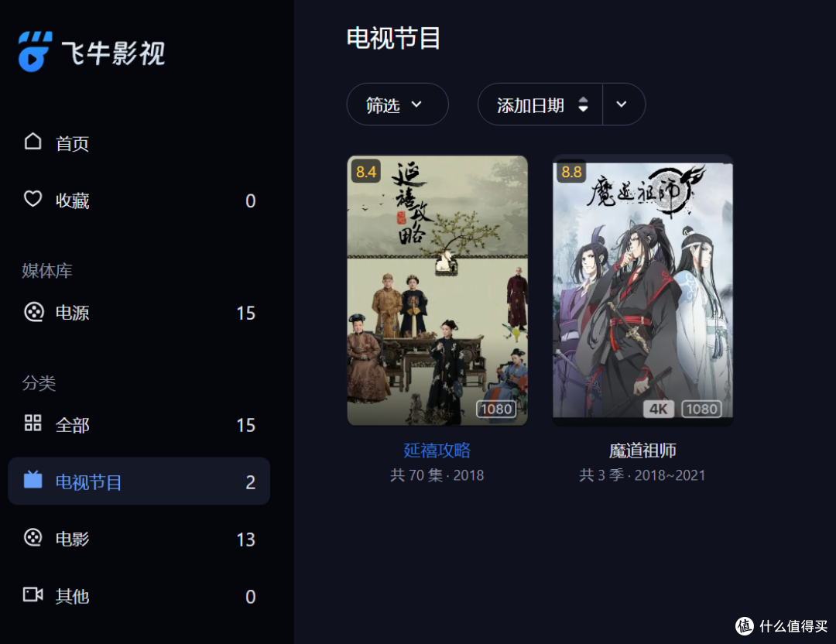Expand the 筛选 filter dropdown
This screenshot has width=836, height=644.
397,104
